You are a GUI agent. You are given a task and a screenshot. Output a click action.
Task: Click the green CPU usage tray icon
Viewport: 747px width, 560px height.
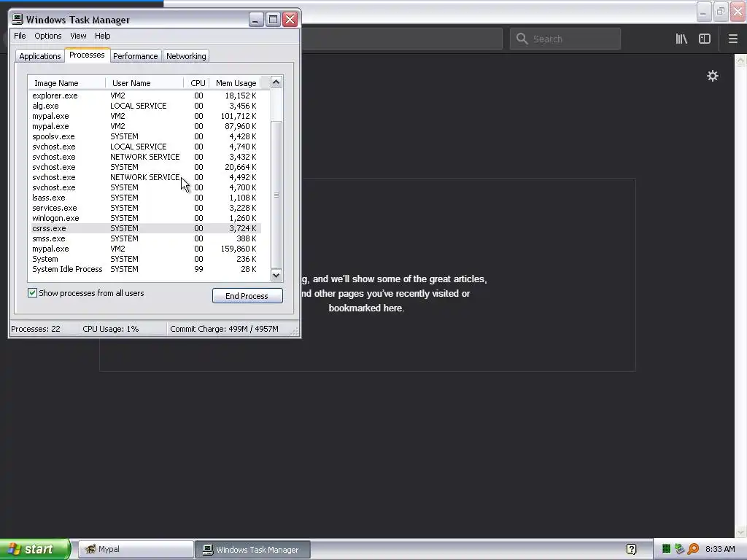pyautogui.click(x=667, y=549)
